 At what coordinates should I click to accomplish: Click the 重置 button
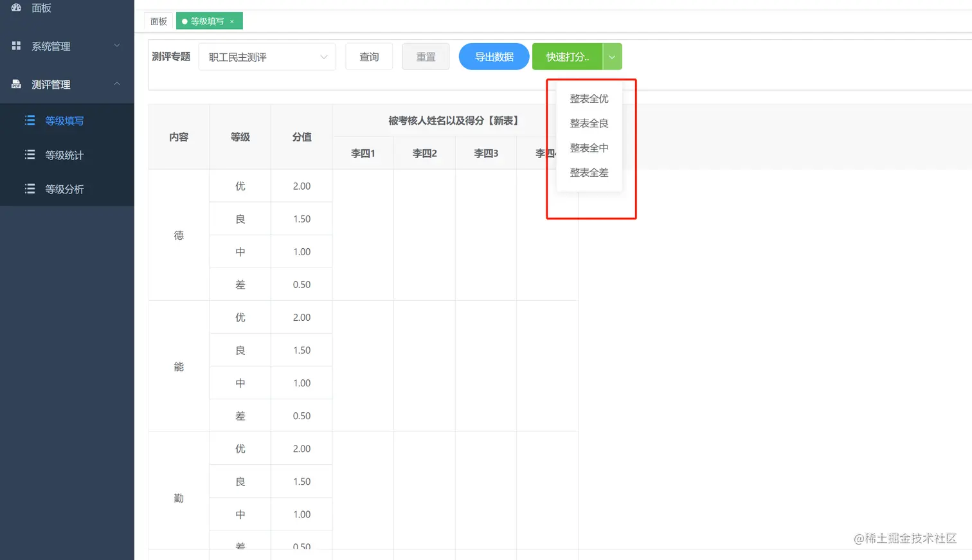[426, 57]
